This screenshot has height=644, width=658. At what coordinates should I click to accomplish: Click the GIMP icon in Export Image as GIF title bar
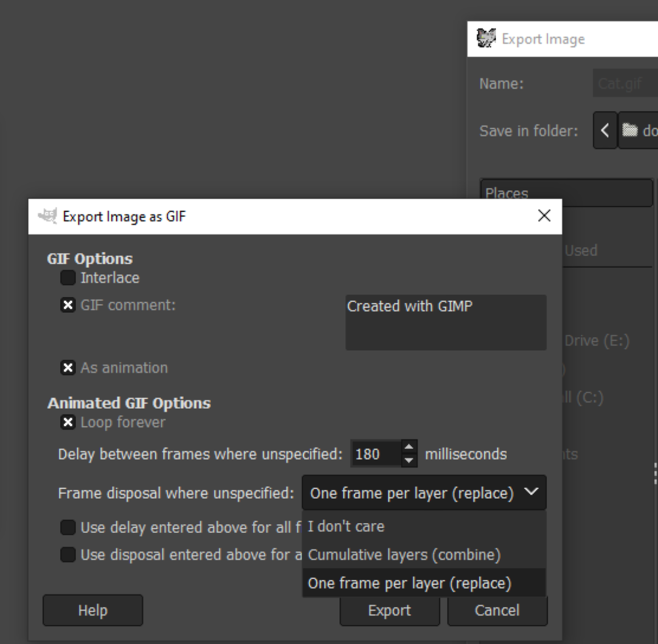(48, 216)
